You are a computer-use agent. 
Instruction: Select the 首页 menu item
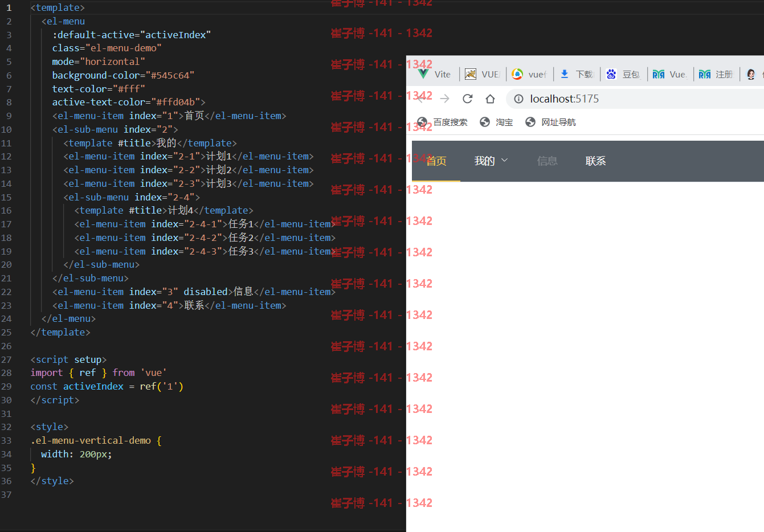pyautogui.click(x=436, y=161)
